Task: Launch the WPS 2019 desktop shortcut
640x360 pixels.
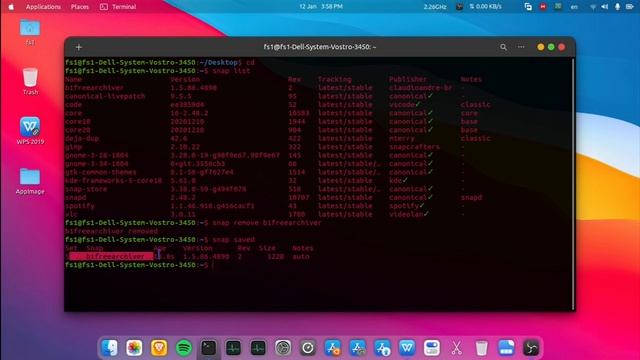Action: pos(30,131)
